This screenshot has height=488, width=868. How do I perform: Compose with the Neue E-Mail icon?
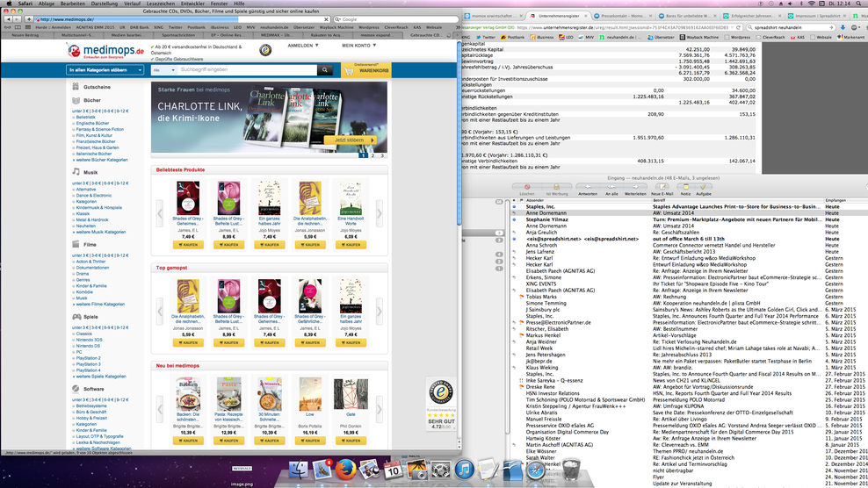pos(662,187)
